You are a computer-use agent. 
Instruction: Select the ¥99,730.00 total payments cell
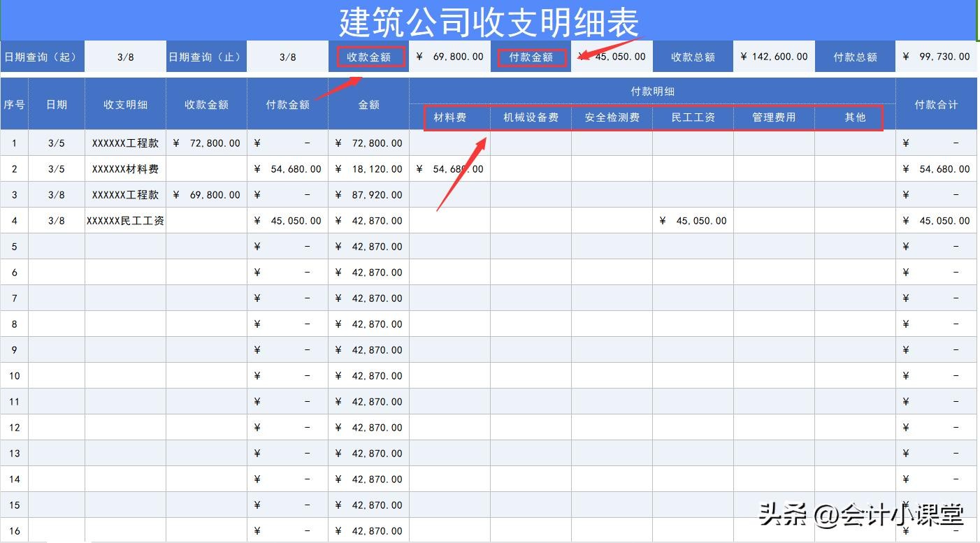point(936,57)
